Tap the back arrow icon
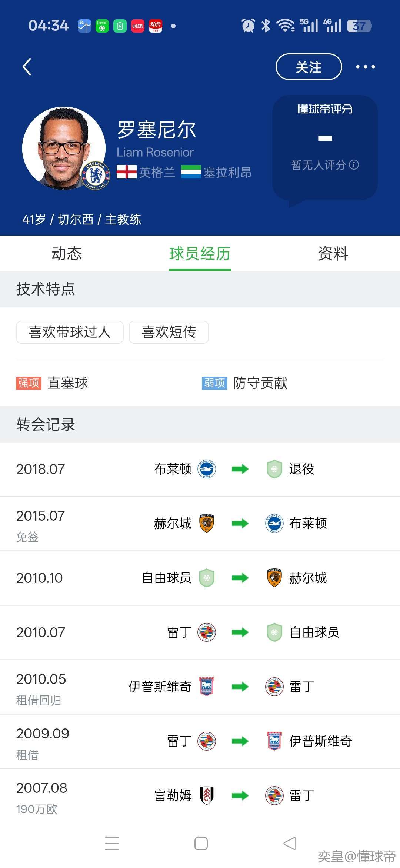 (27, 67)
